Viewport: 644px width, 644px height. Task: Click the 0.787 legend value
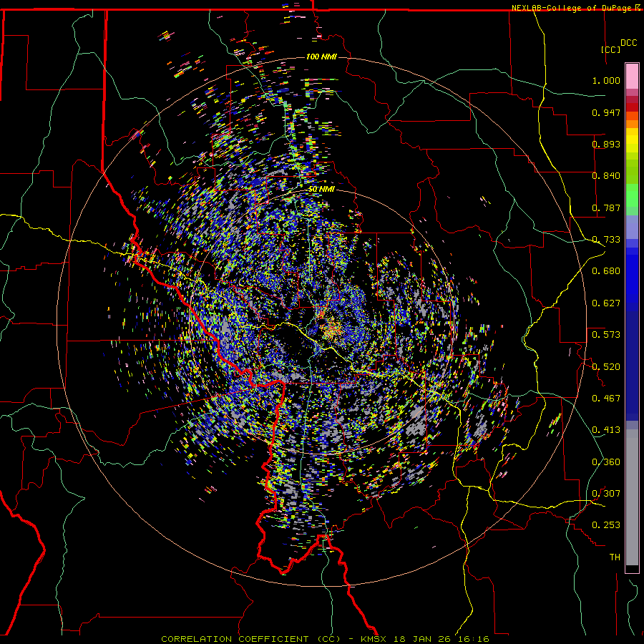(x=606, y=208)
